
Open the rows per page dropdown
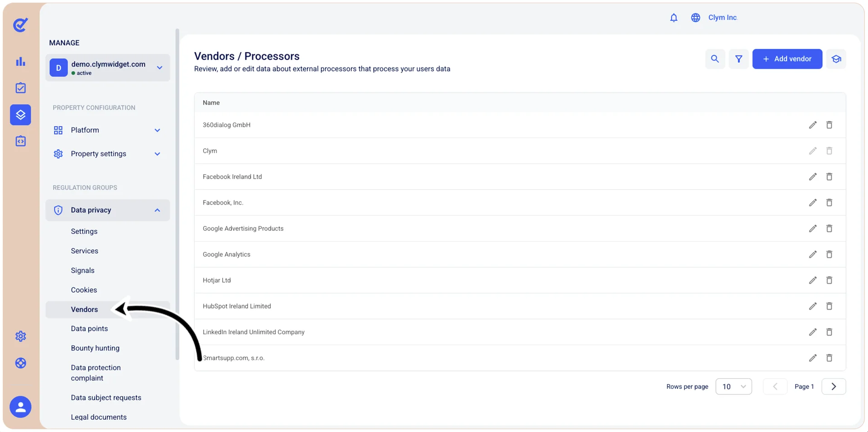[734, 386]
